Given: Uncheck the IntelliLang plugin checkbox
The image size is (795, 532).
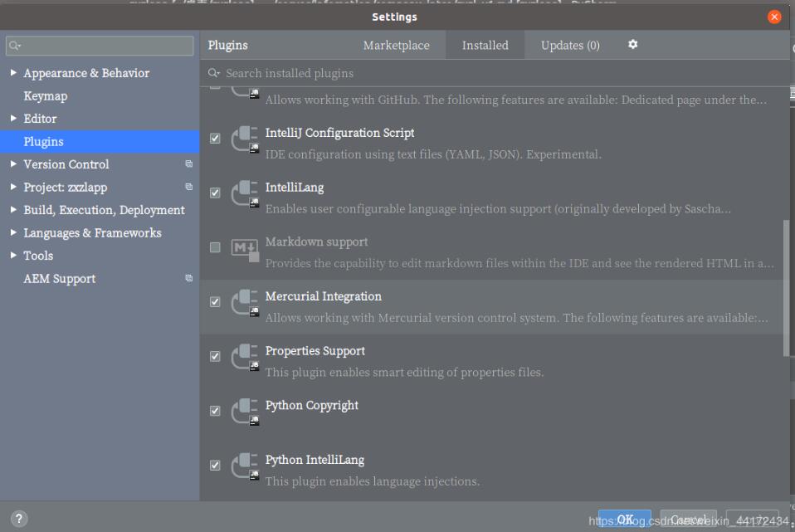Looking at the screenshot, I should pyautogui.click(x=215, y=193).
